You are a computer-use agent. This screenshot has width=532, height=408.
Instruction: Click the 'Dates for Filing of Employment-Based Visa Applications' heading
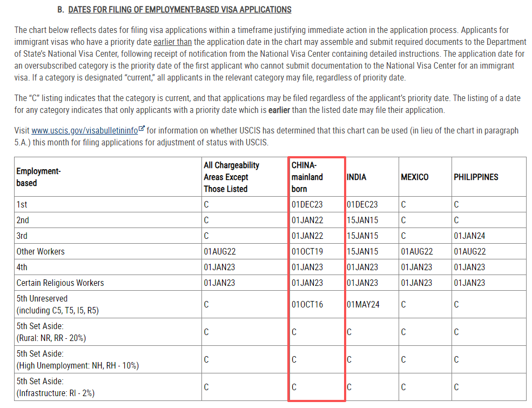pyautogui.click(x=179, y=10)
